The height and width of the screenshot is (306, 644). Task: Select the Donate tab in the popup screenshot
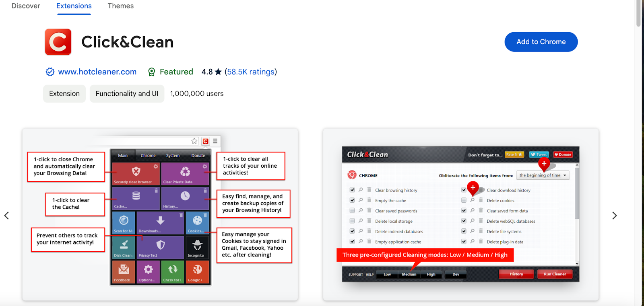tap(198, 156)
